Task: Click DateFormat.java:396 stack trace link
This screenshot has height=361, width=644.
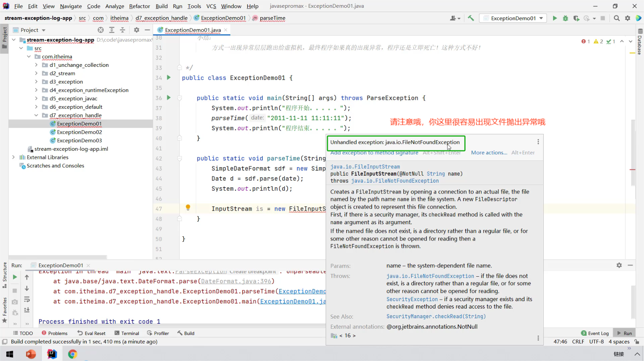Action: click(236, 281)
